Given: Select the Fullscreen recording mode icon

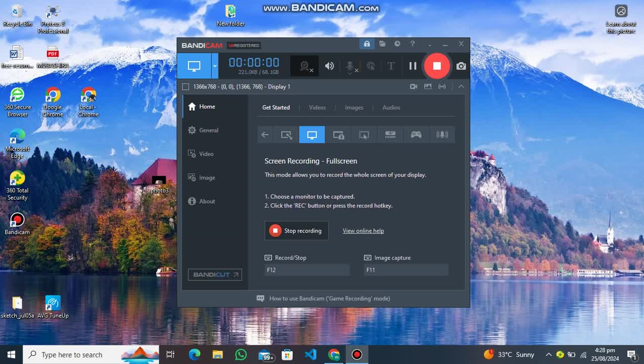Looking at the screenshot, I should (x=312, y=134).
